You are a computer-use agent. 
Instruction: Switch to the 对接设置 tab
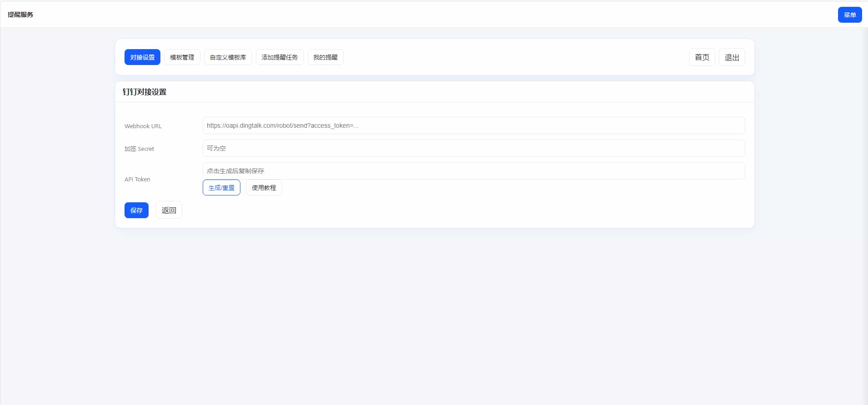pyautogui.click(x=142, y=57)
